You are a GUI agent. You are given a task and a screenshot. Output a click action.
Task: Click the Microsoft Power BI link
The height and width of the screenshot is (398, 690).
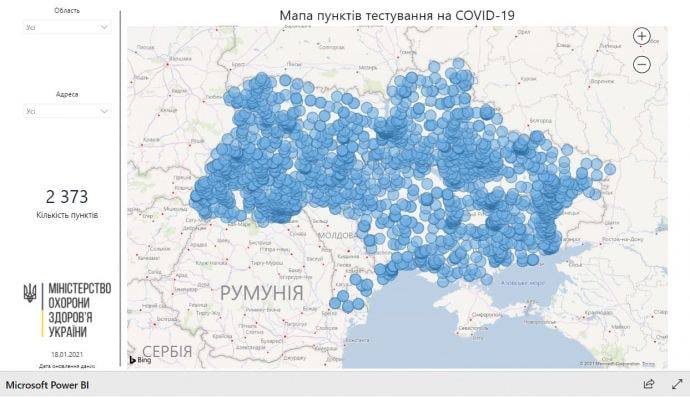coord(47,385)
